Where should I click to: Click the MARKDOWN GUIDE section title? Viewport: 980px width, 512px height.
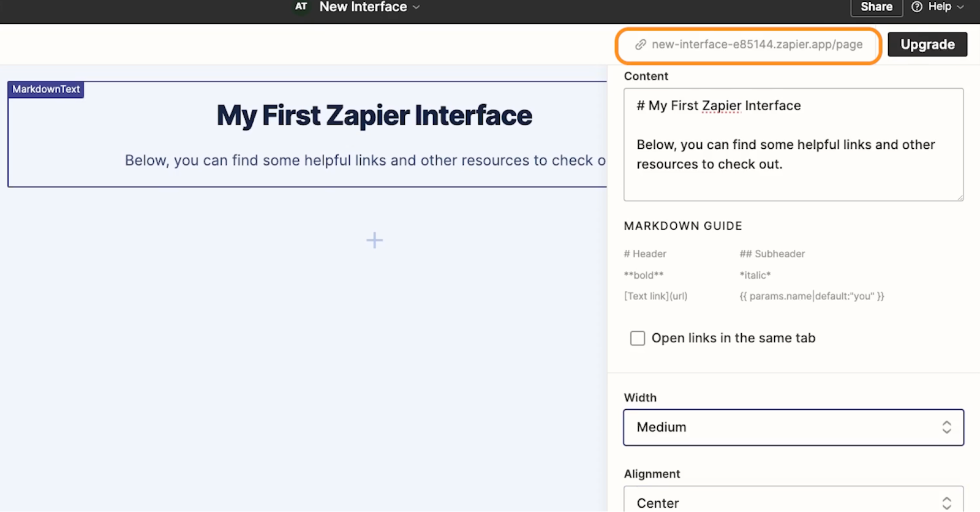click(x=683, y=226)
